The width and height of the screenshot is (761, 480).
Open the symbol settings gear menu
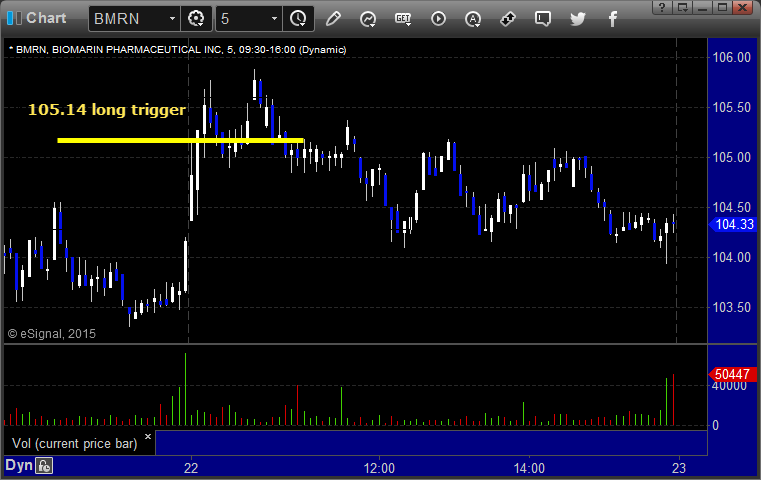click(196, 18)
